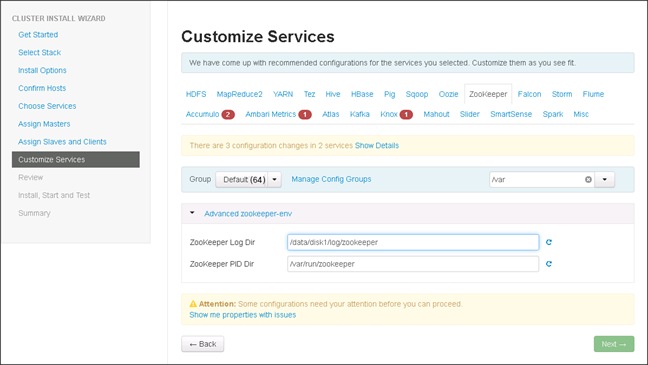Click the red badge next to Ambari Metrics
The height and width of the screenshot is (365, 648).
[x=305, y=115]
